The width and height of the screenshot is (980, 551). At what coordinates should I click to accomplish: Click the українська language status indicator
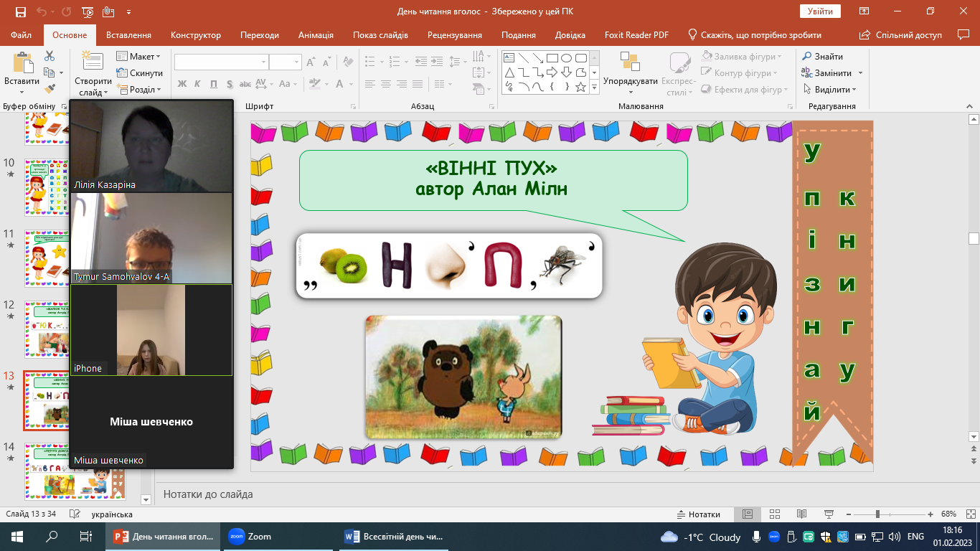(x=112, y=514)
